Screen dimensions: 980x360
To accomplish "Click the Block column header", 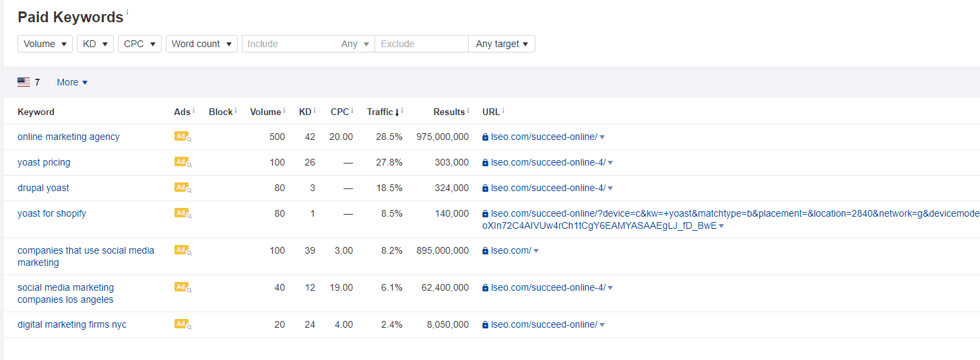I will (220, 112).
